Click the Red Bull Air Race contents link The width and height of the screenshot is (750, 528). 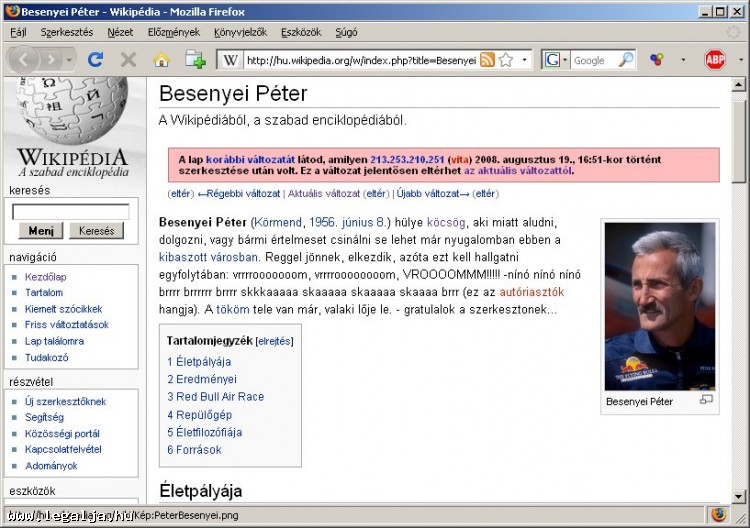(x=220, y=397)
